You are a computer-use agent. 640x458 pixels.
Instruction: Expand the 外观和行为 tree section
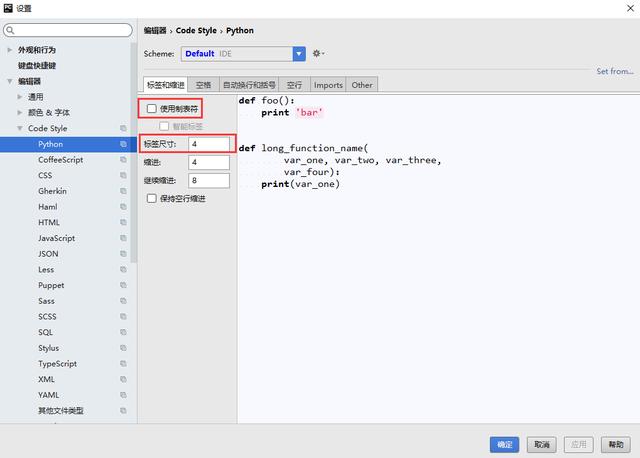(10, 50)
